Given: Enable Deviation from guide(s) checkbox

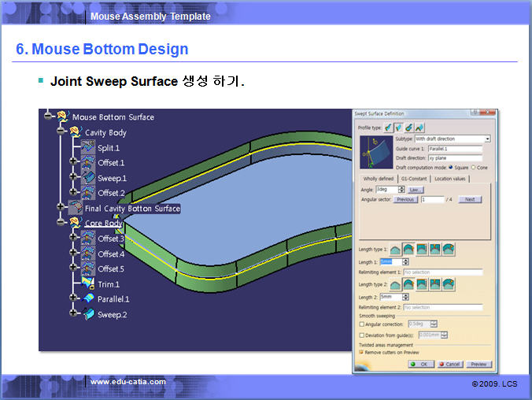Looking at the screenshot, I should [x=361, y=335].
